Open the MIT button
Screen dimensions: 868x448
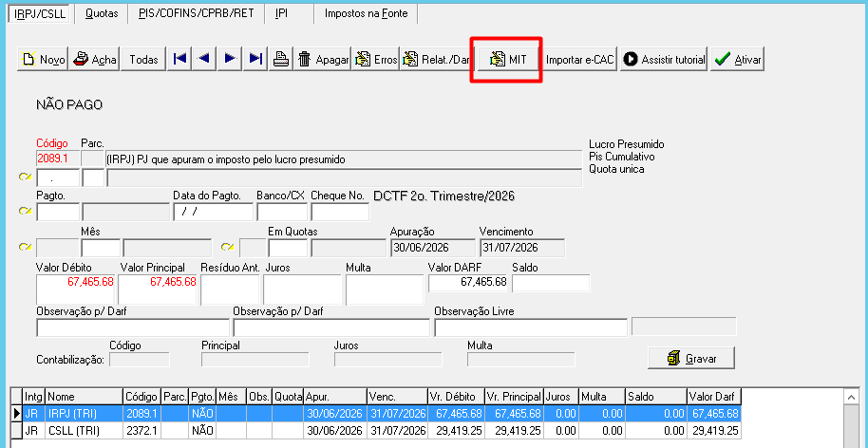point(507,59)
